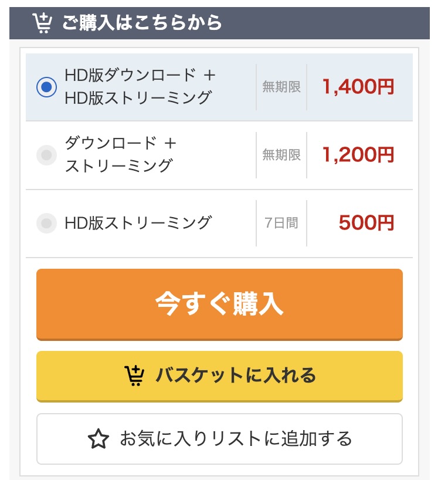
Task: Click the star icon for favorites list
Action: coord(99,439)
